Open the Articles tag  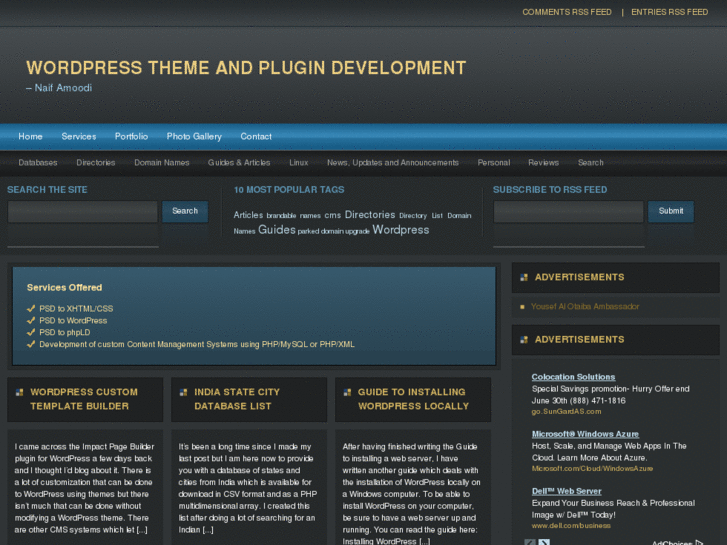[248, 215]
